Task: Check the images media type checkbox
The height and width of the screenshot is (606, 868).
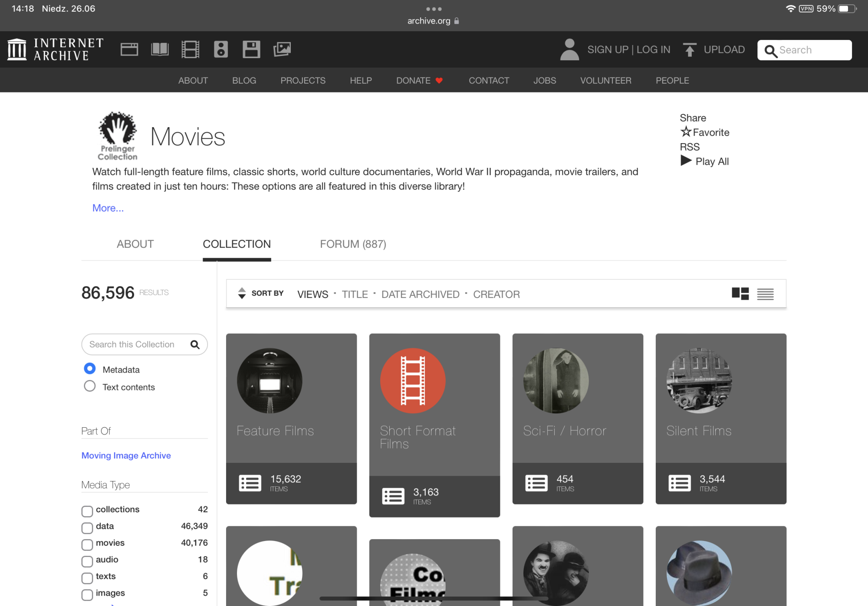Action: pos(87,595)
